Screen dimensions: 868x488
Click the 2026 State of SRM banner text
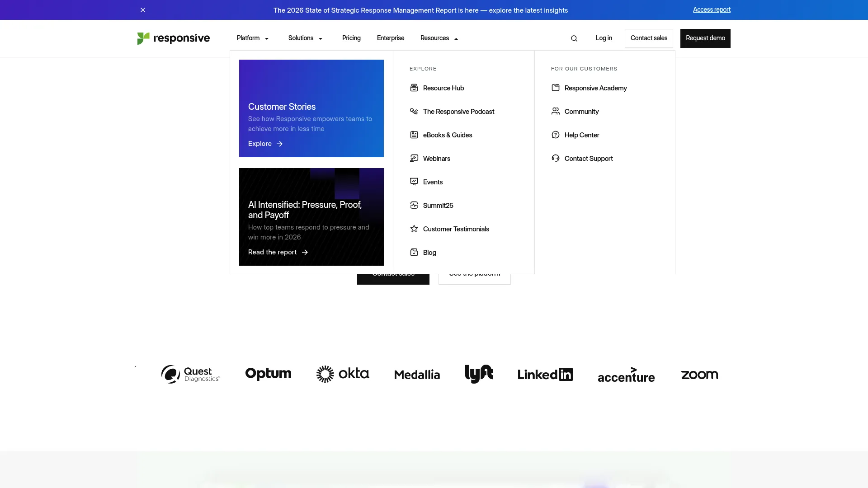pyautogui.click(x=420, y=10)
